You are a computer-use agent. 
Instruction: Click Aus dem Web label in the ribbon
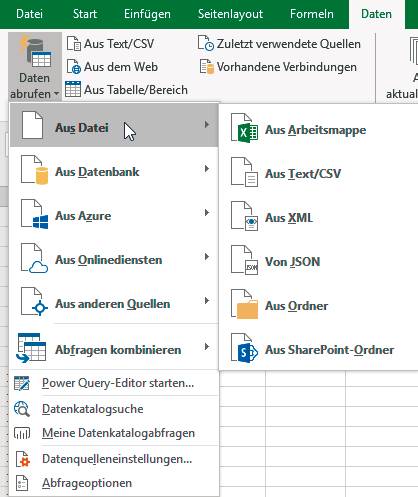pos(121,67)
